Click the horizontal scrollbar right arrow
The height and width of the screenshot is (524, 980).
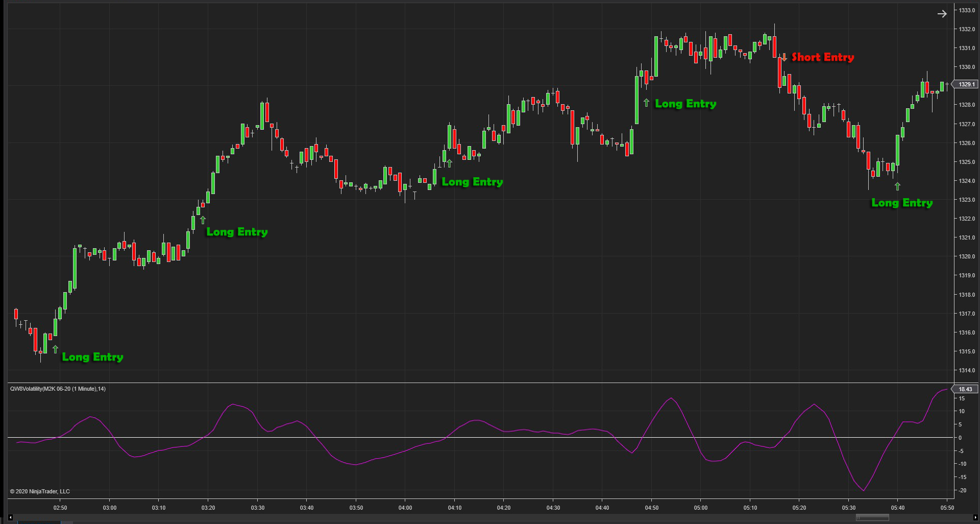[975, 517]
